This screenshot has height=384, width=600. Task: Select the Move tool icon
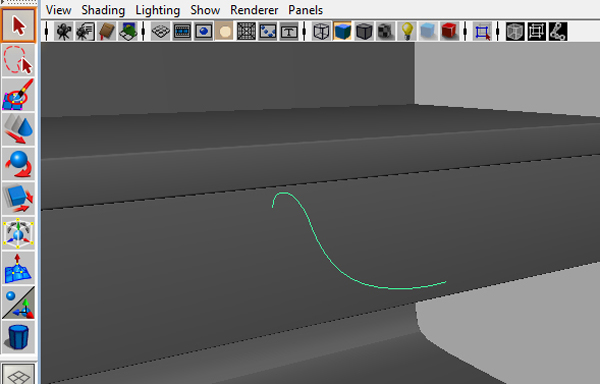pos(18,129)
